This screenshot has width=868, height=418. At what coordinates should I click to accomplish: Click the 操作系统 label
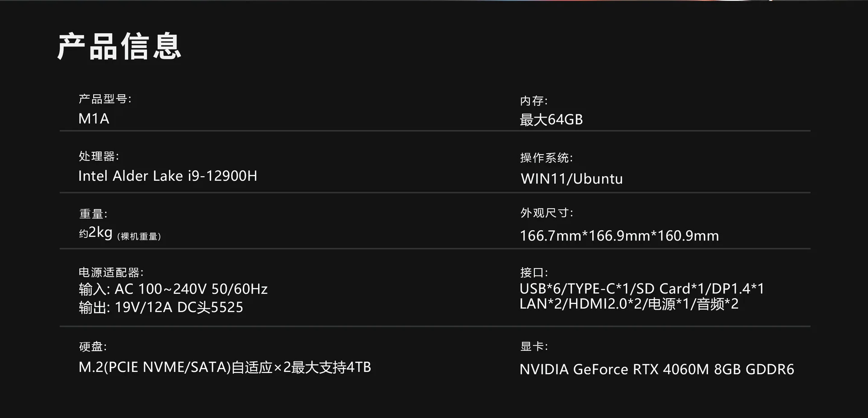[546, 158]
